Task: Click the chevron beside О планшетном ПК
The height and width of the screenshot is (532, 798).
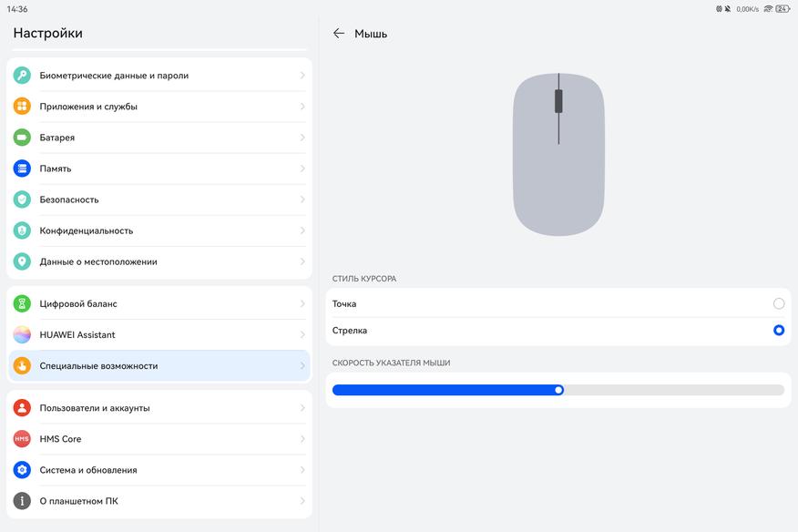Action: (302, 501)
